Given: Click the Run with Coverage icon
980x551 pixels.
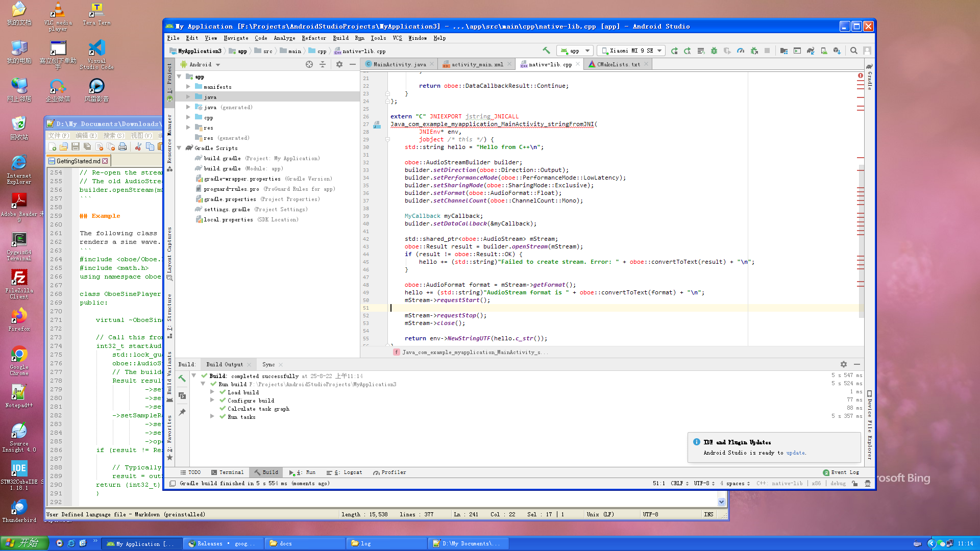Looking at the screenshot, I should click(x=727, y=51).
